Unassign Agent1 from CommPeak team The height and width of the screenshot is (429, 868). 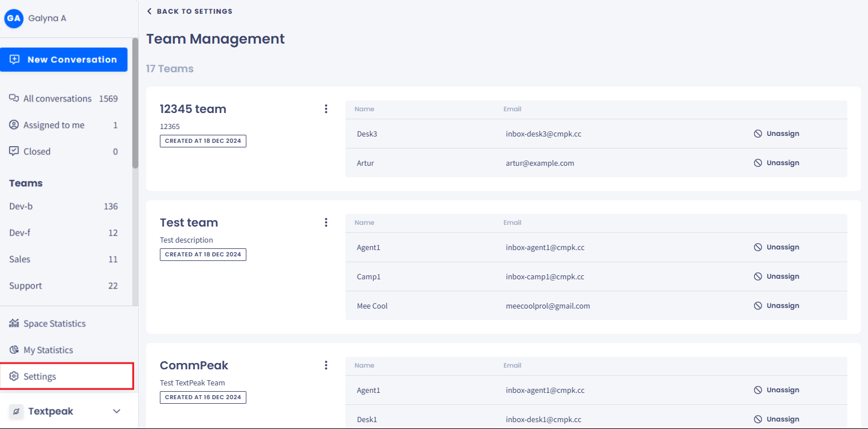pyautogui.click(x=776, y=390)
